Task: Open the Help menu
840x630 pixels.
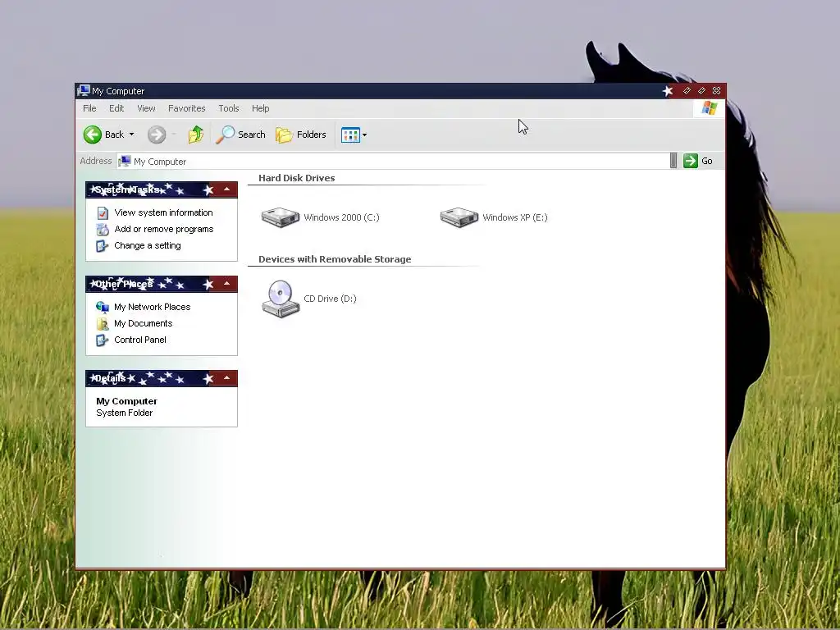Action: pyautogui.click(x=260, y=108)
